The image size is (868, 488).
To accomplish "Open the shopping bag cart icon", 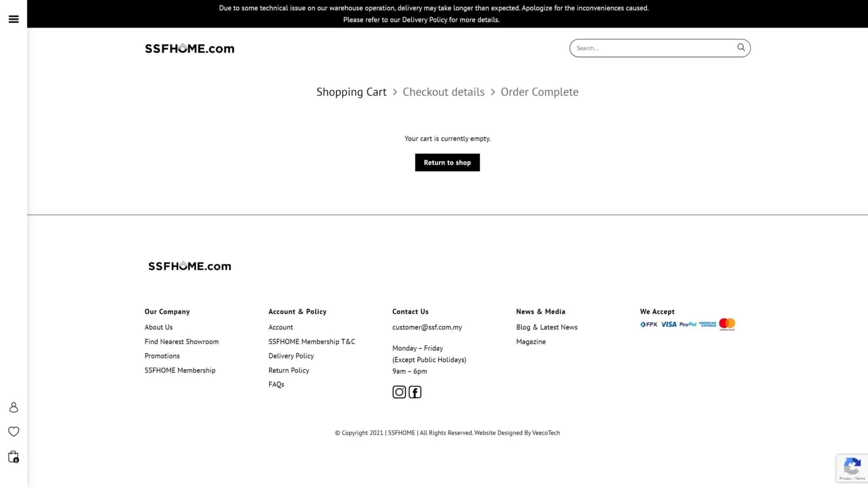I will coord(14,457).
